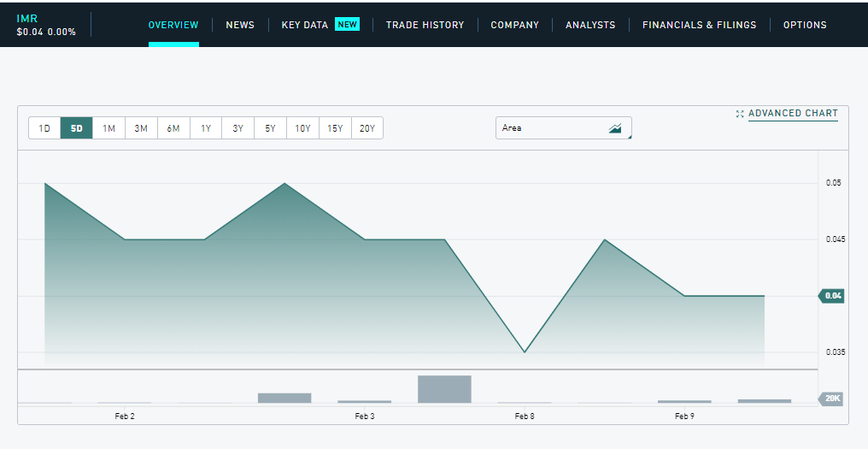The height and width of the screenshot is (449, 868).
Task: Select the 6M time range
Action: [173, 128]
